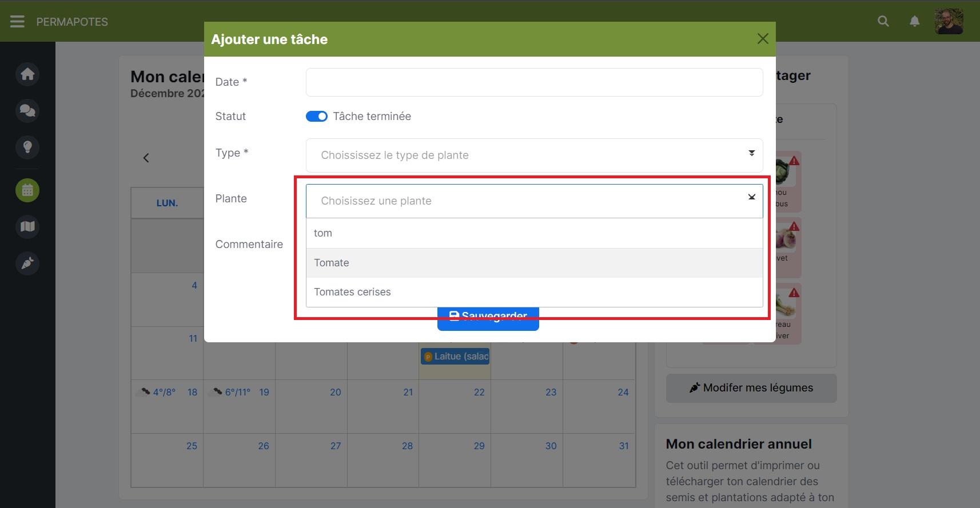Image resolution: width=980 pixels, height=508 pixels.
Task: Open the hamburger menu next to PERMAPOTES
Action: coord(17,22)
